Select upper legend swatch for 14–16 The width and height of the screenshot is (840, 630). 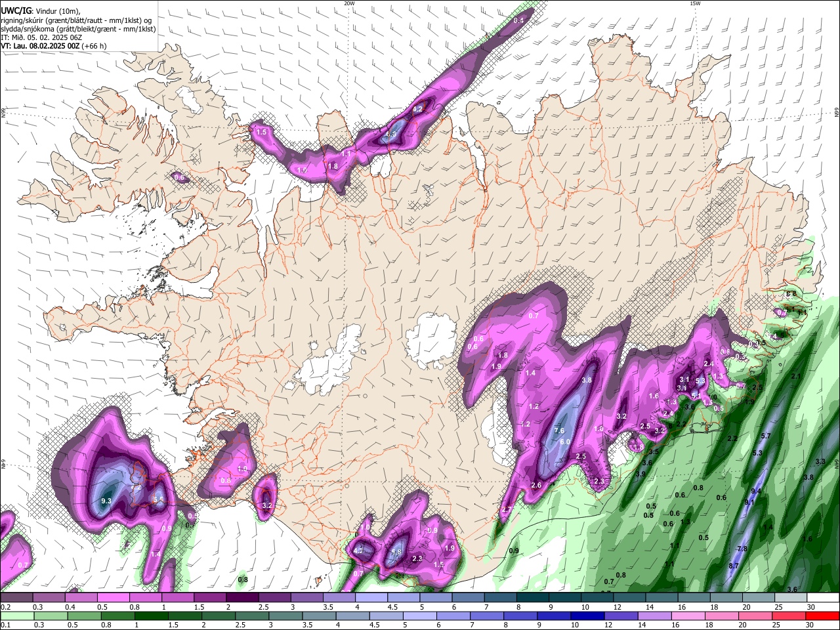[661, 598]
